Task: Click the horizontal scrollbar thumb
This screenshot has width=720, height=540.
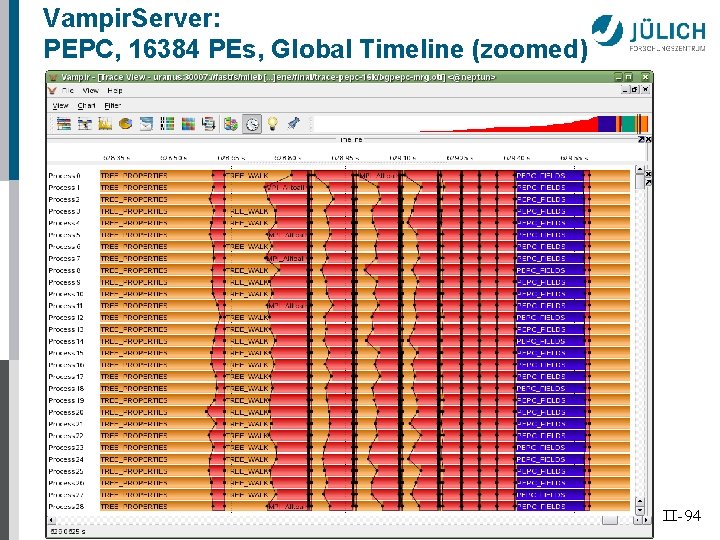Action: coord(610,520)
